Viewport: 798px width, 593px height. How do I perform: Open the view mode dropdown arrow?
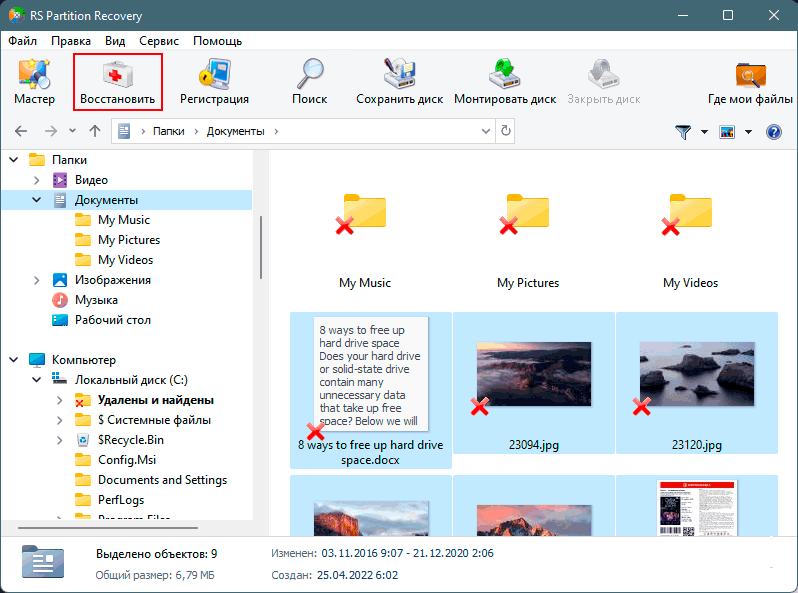point(748,132)
